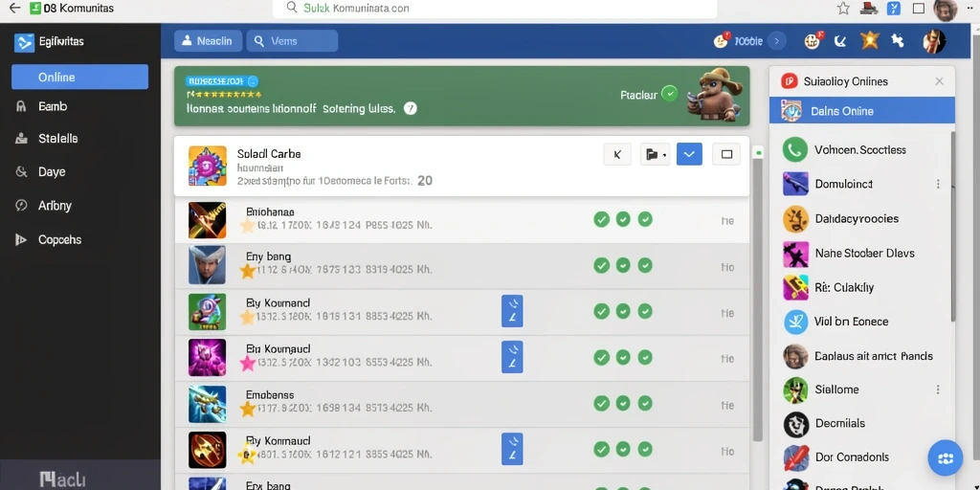Click the Emiohanae row game icon

tap(207, 221)
